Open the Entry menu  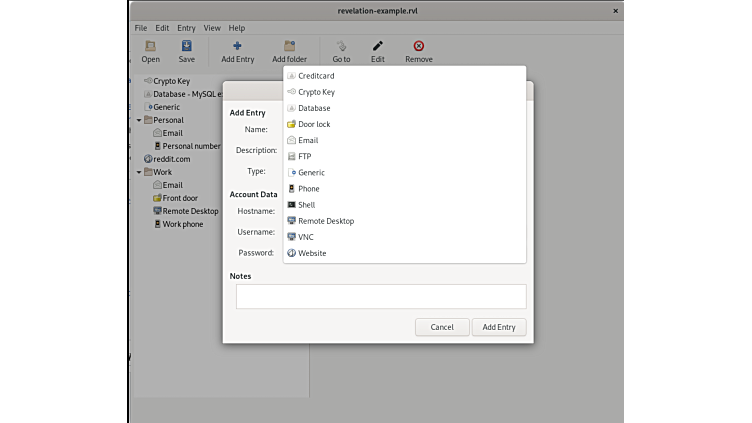coord(186,28)
